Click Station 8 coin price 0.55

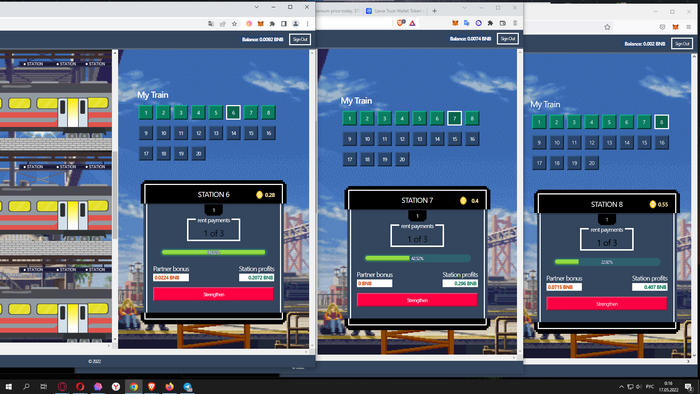pos(659,204)
